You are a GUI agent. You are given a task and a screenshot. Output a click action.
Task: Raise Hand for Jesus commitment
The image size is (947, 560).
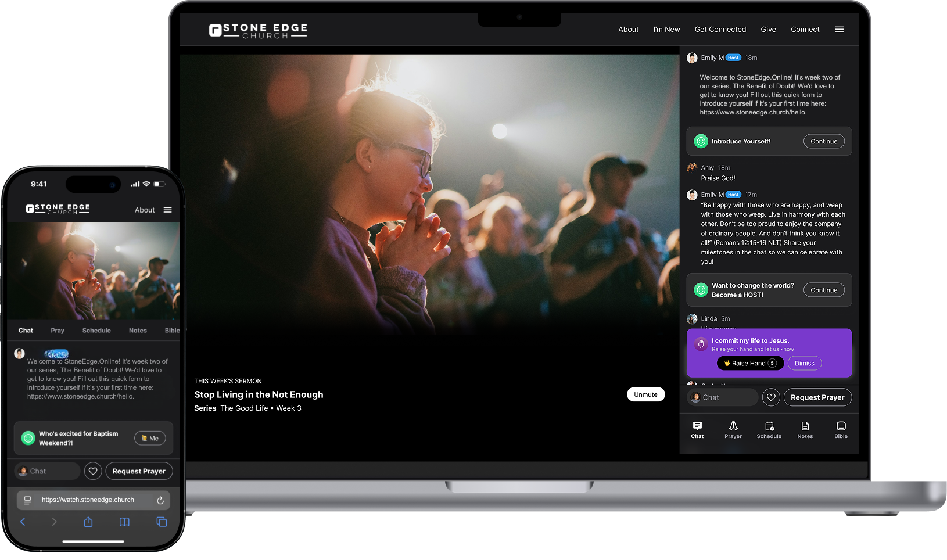750,363
